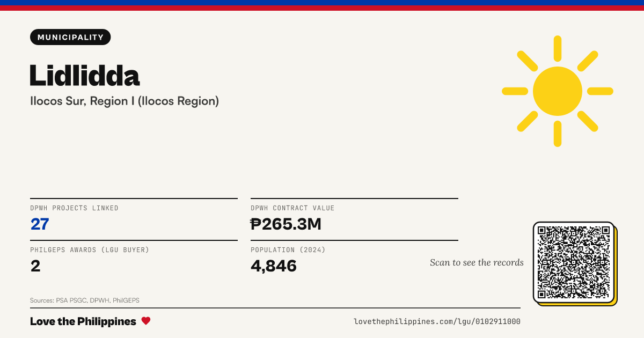Screen dimensions: 644x338
Task: Click the red stripe under the blue banner
Action: pos(322,8)
